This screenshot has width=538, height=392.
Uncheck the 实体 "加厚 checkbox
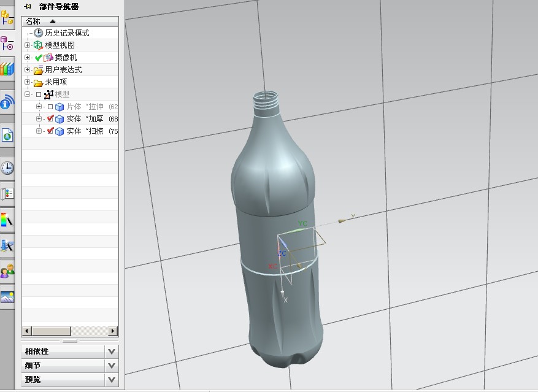50,119
